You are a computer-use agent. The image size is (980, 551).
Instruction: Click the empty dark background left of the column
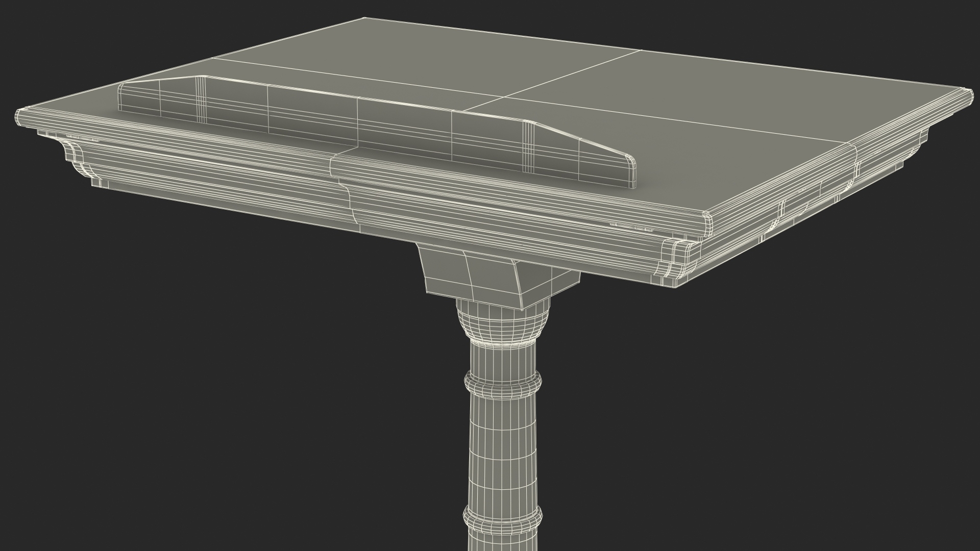(255, 408)
